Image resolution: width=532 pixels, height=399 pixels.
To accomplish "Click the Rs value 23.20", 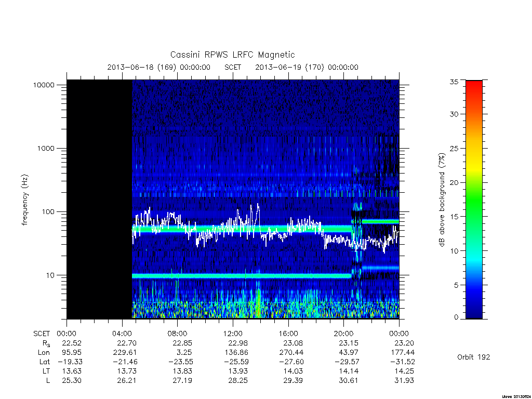I will click(404, 343).
